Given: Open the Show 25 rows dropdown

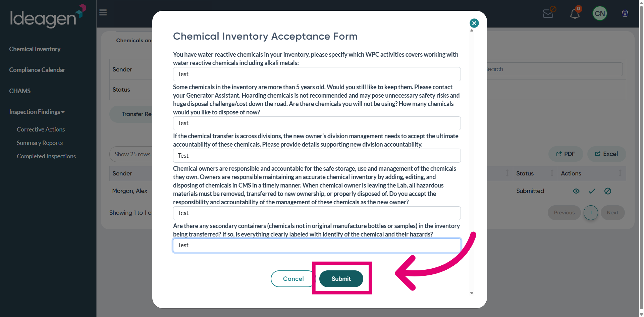Looking at the screenshot, I should click(132, 154).
